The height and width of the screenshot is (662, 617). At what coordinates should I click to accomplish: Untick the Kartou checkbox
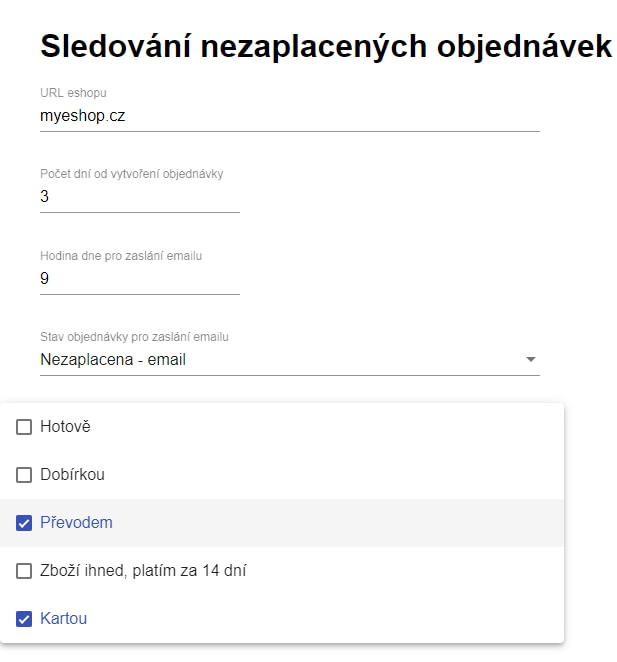point(24,619)
